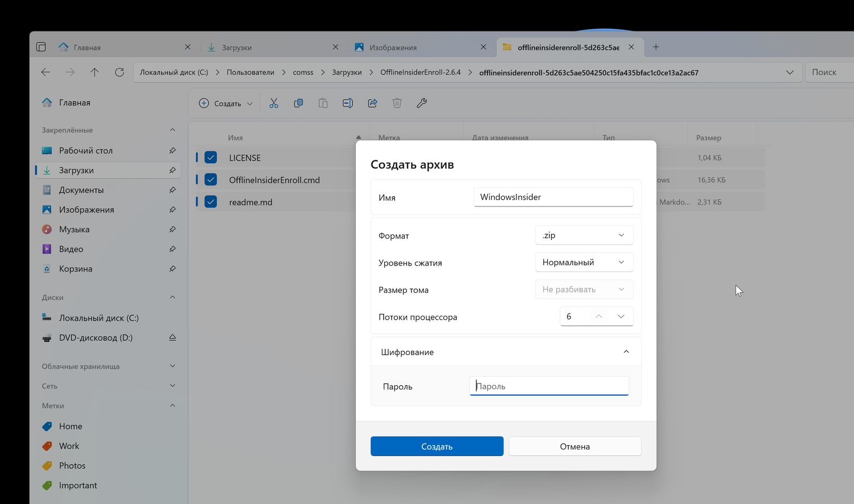Refresh the current folder view

point(119,72)
